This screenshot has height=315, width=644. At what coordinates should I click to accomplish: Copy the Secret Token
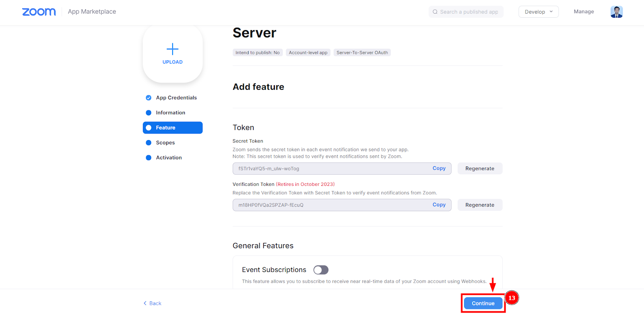439,168
